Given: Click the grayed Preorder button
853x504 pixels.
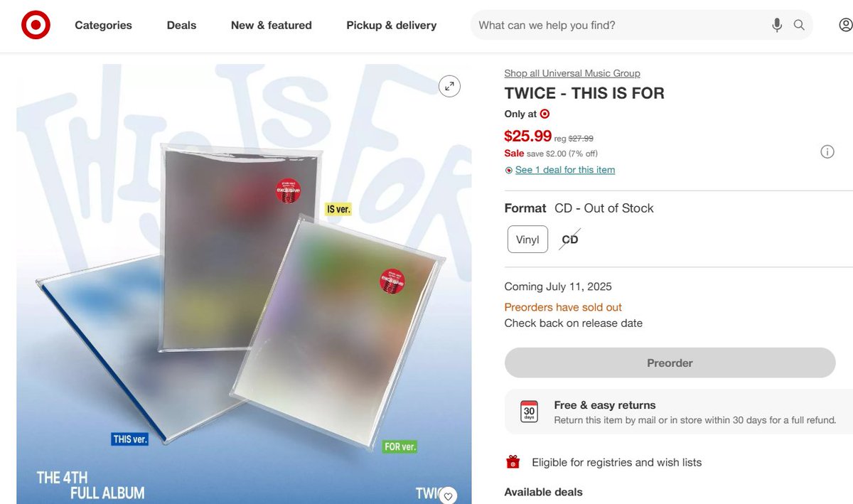Looking at the screenshot, I should point(670,363).
